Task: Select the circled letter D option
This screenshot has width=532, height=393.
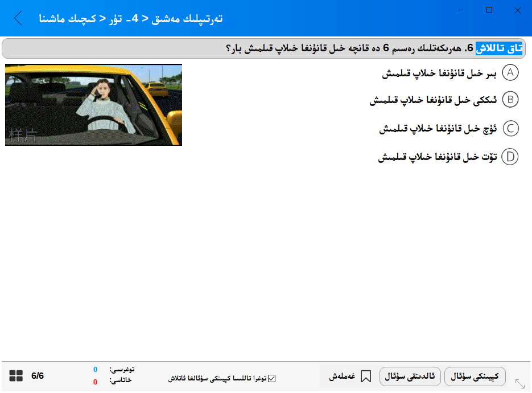Action: click(x=510, y=157)
